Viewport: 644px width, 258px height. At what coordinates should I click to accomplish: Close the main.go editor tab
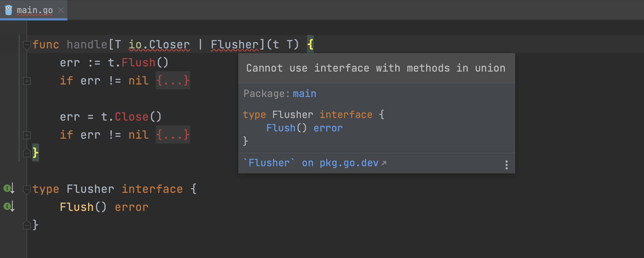(x=61, y=10)
